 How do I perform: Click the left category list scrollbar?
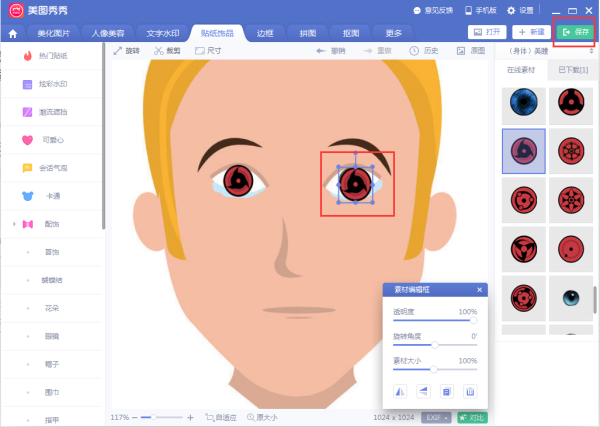pyautogui.click(x=103, y=135)
